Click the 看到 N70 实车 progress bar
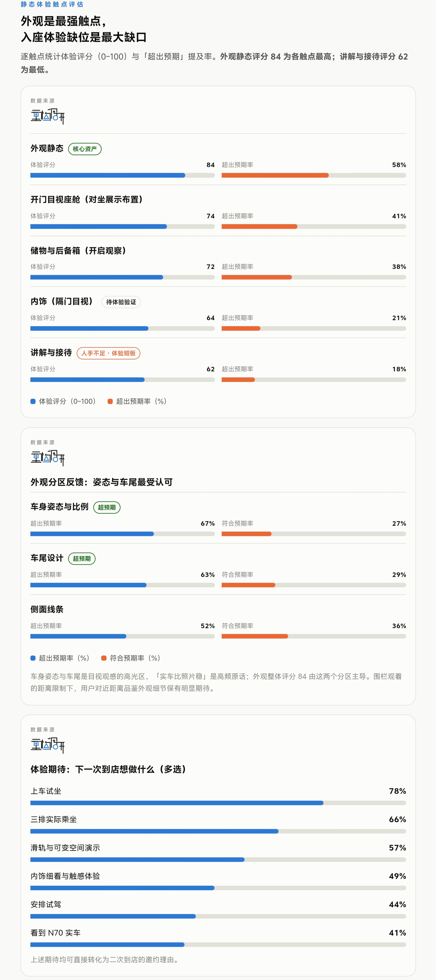436x980 pixels. (x=218, y=945)
